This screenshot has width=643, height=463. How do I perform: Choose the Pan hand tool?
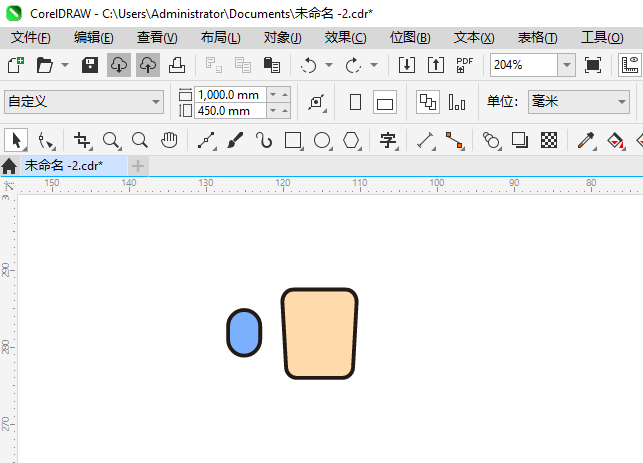pos(170,140)
